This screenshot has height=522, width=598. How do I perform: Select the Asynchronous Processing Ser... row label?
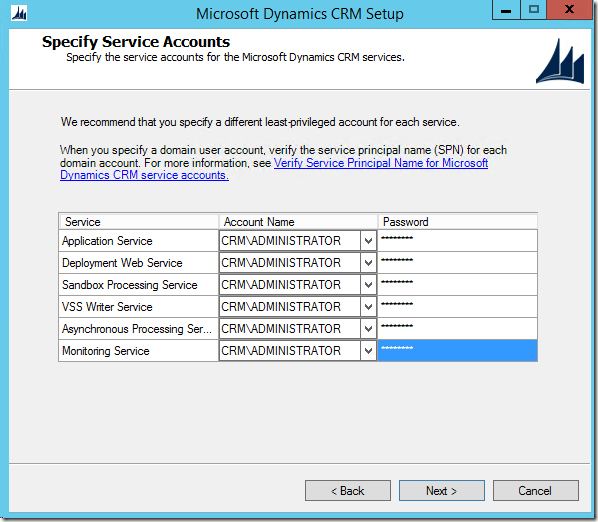137,329
